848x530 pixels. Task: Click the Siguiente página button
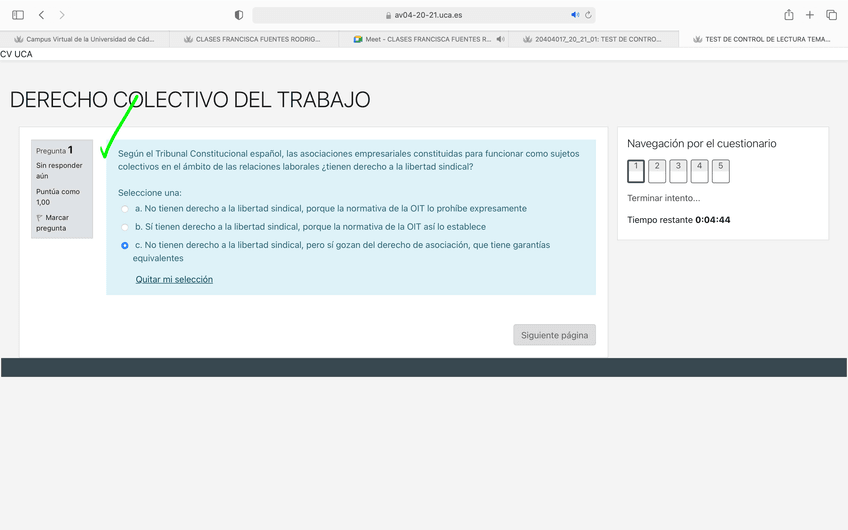554,335
